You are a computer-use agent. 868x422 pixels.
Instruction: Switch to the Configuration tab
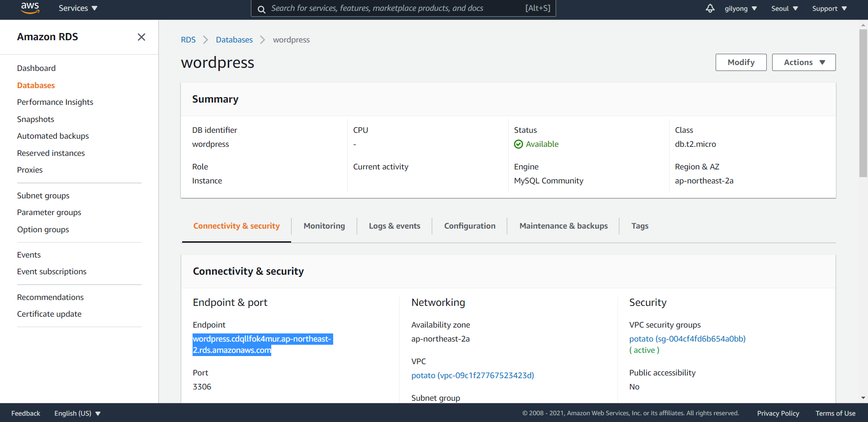(470, 226)
